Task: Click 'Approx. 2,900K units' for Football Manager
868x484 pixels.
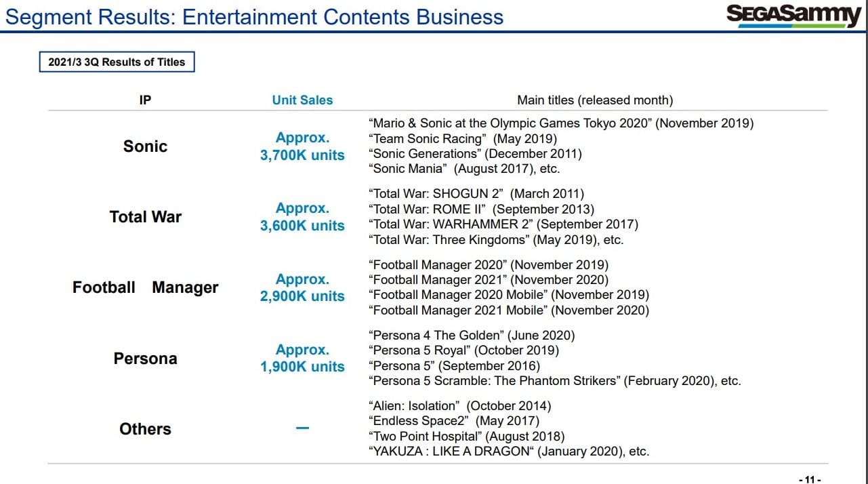Action: (x=302, y=287)
